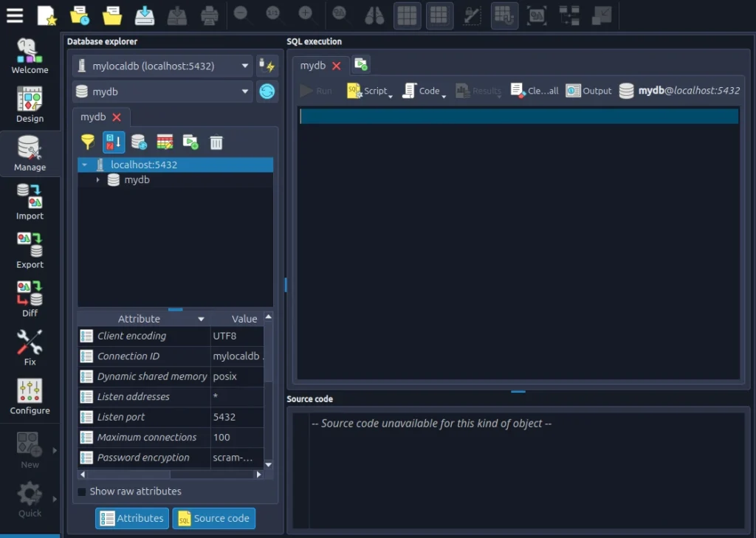Open the Import view in sidebar
The image size is (756, 538).
pos(30,201)
